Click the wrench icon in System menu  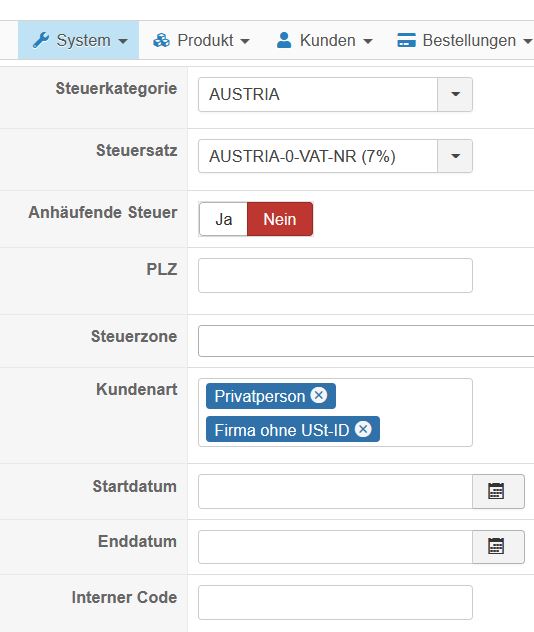point(41,40)
